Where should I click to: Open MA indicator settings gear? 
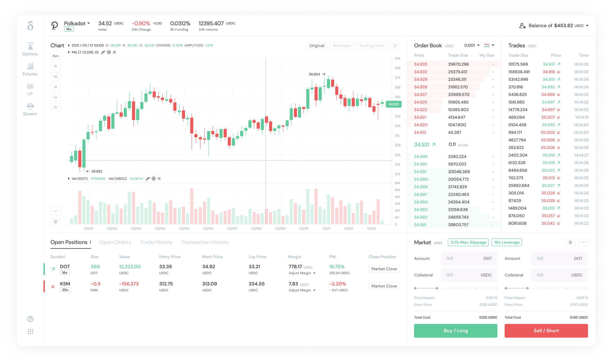pos(109,52)
